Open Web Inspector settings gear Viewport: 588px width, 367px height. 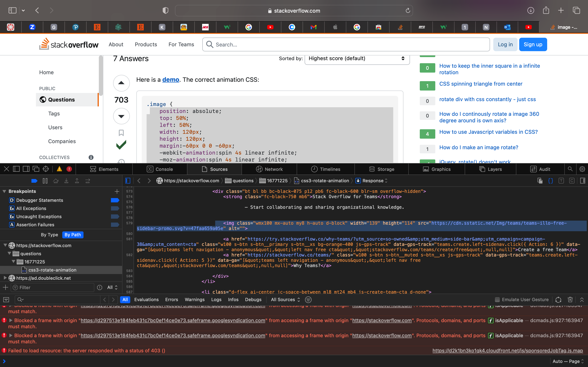[x=582, y=169]
